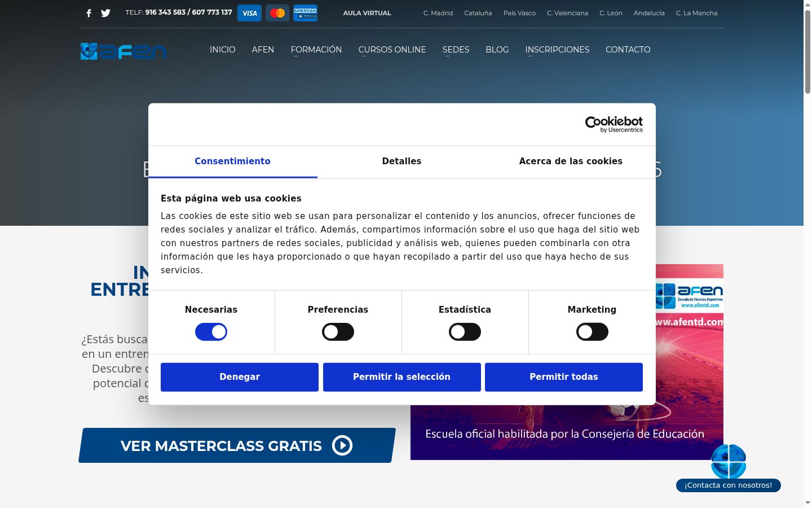This screenshot has width=812, height=508.
Task: Click the phone number 916 343 583
Action: pos(165,12)
